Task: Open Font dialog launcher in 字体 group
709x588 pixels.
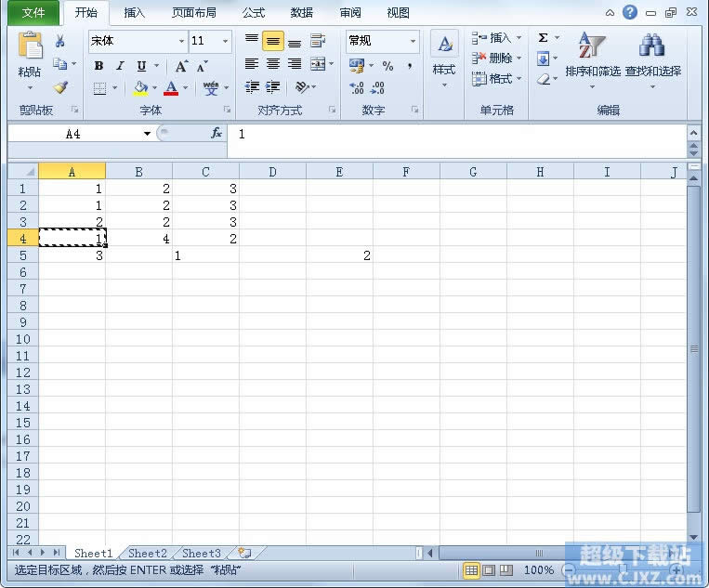Action: point(227,110)
